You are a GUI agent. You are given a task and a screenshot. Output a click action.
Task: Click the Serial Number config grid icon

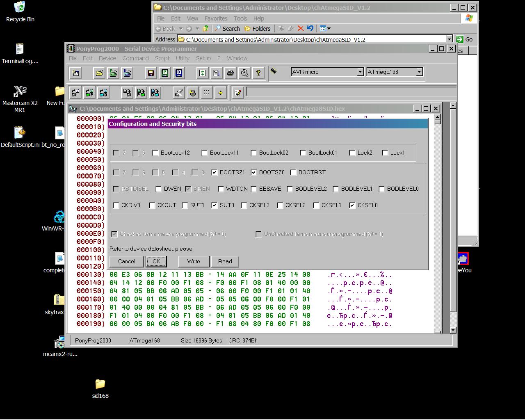206,93
